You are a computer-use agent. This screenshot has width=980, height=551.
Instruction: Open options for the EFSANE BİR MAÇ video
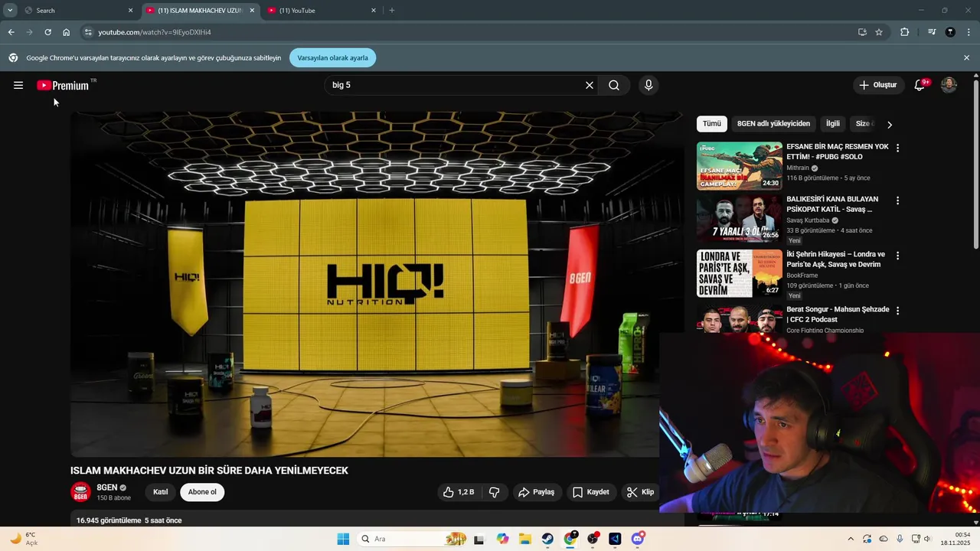point(898,148)
